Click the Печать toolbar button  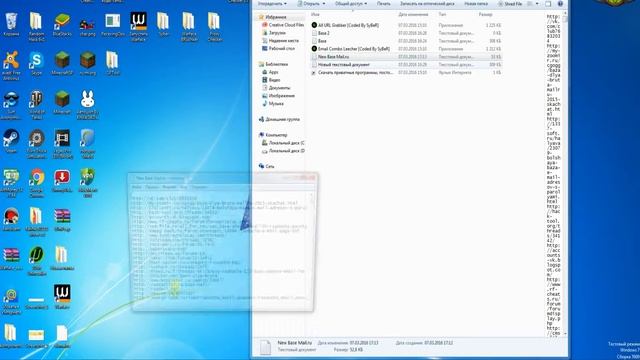(x=383, y=4)
